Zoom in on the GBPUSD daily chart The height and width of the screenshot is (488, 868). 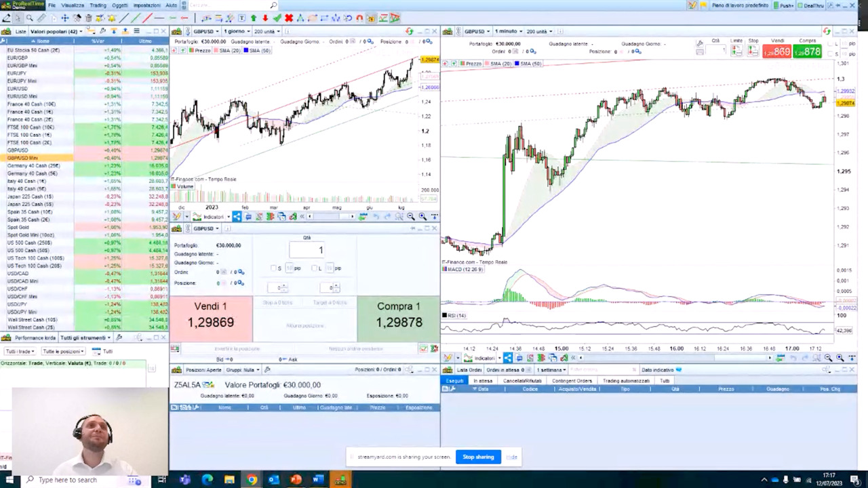click(422, 217)
